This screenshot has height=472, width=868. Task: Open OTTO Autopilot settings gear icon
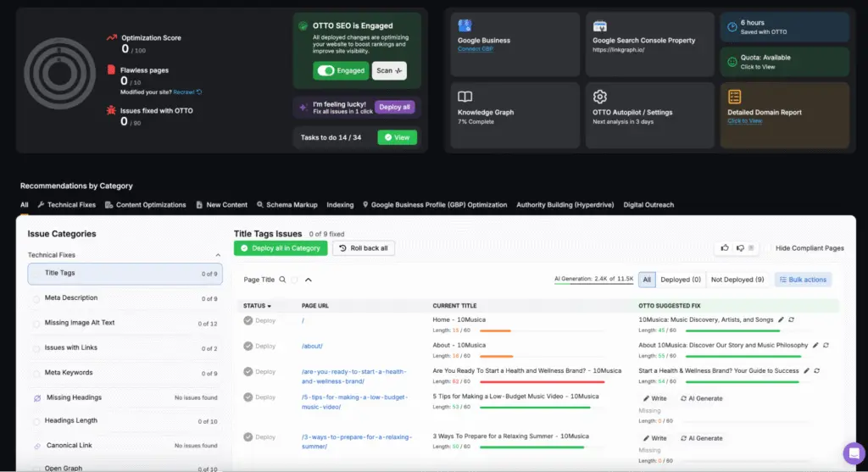tap(599, 97)
